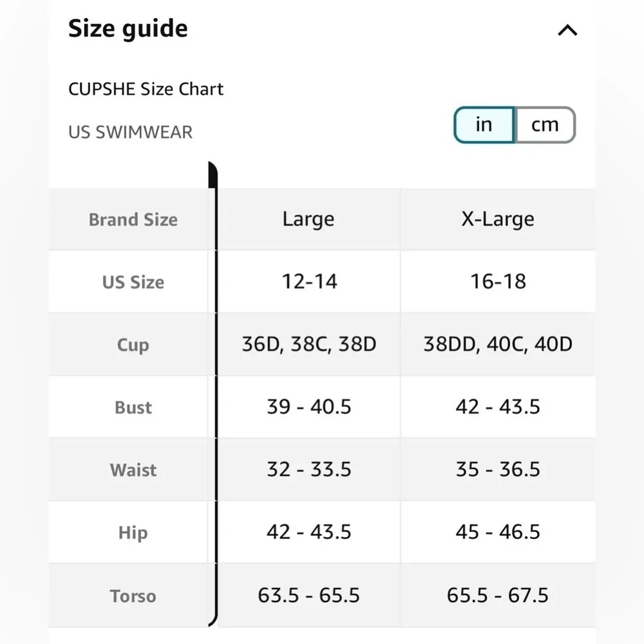This screenshot has width=644, height=644.
Task: Collapse the Size guide chevron
Action: click(x=567, y=30)
